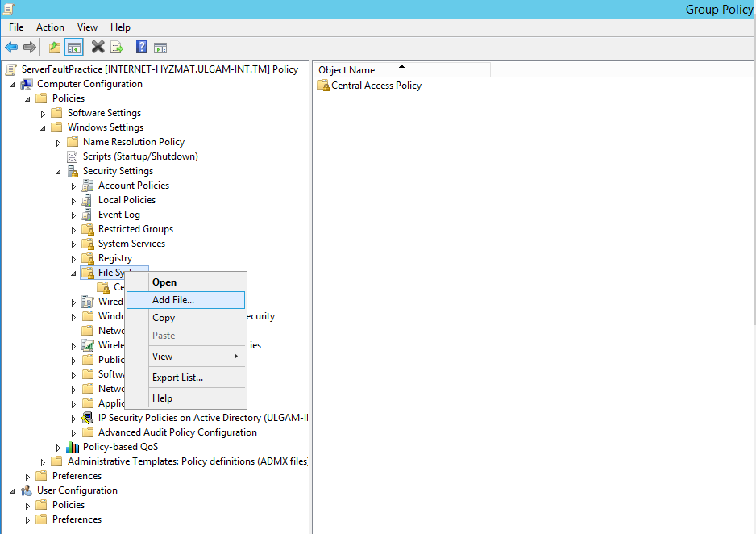Select Central Access Policy in right pane
The height and width of the screenshot is (534, 756).
tap(376, 86)
